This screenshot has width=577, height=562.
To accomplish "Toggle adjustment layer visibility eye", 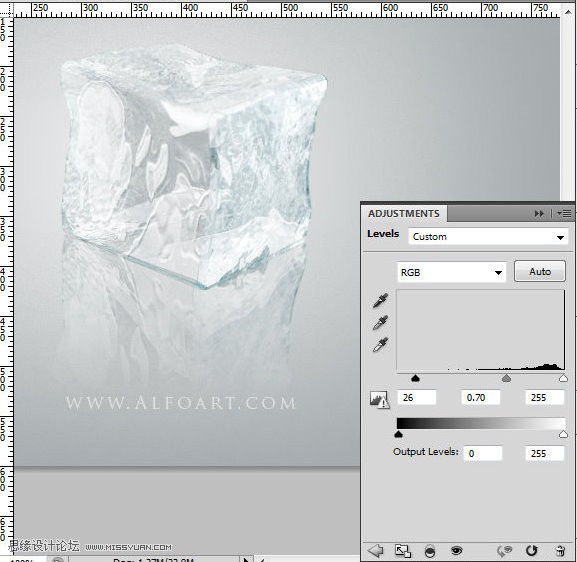I will (456, 551).
